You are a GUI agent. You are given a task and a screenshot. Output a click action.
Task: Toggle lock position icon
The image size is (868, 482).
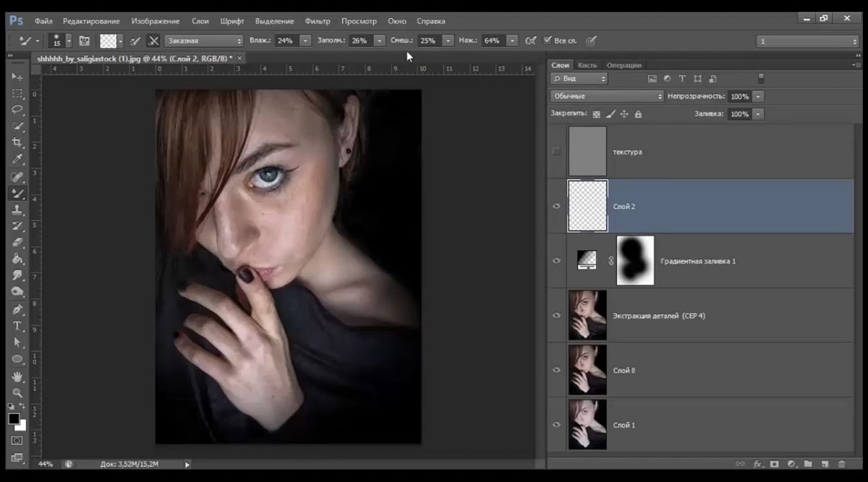coord(625,114)
